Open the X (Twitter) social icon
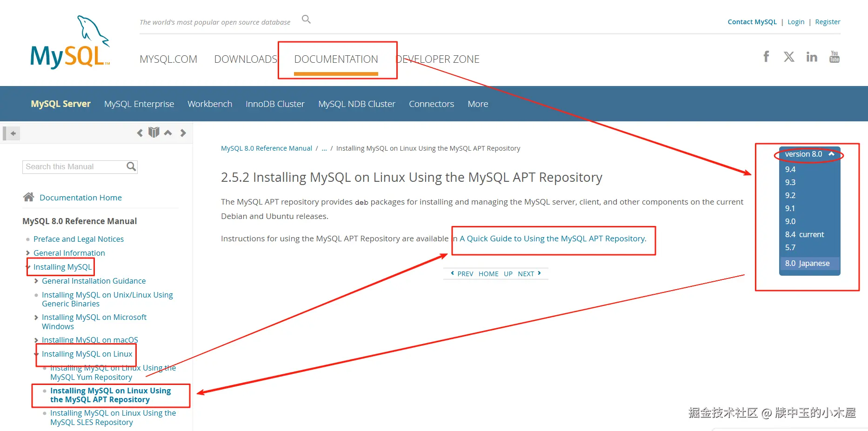868x431 pixels. (789, 57)
